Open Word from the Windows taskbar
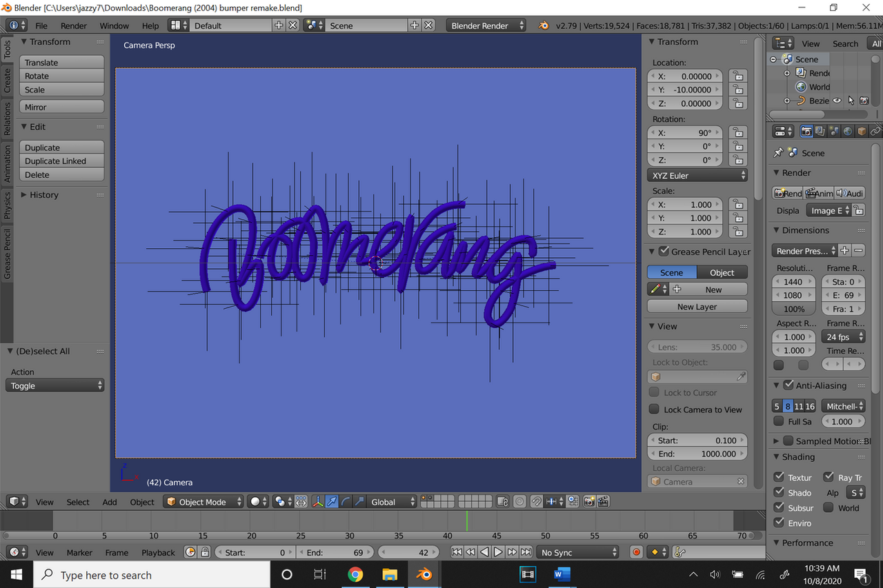The width and height of the screenshot is (883, 588). click(x=562, y=574)
